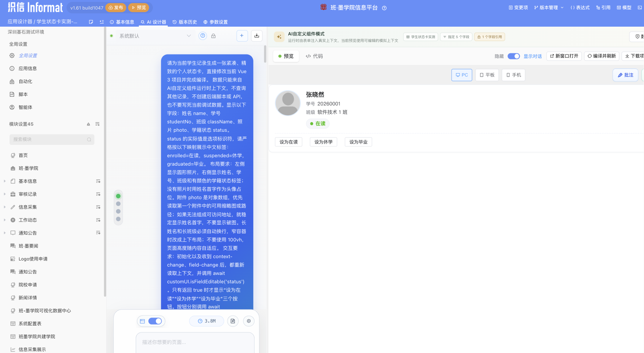Select the PC device view
Viewport: 644px width, 353px height.
coord(462,75)
